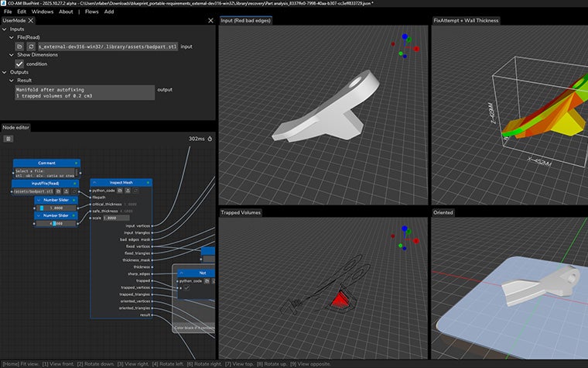The image size is (588, 368).
Task: Open the Windows menu
Action: pyautogui.click(x=43, y=12)
